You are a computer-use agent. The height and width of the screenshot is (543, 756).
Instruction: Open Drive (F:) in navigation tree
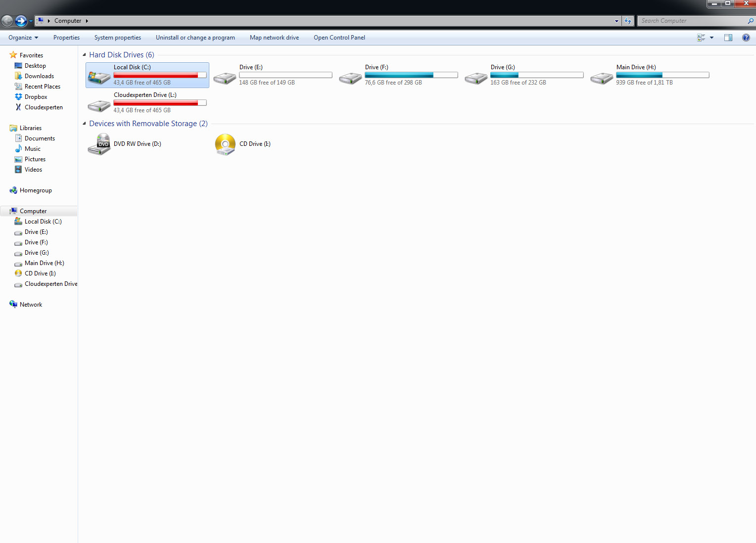pos(36,242)
